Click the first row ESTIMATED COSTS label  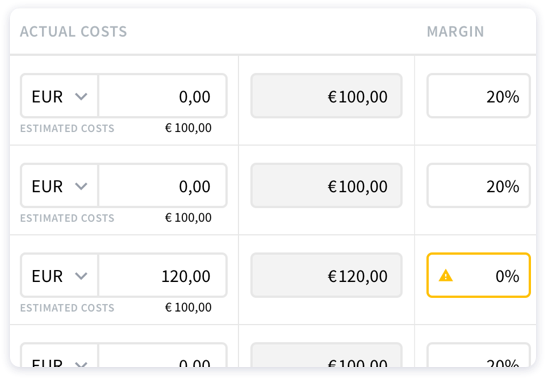pyautogui.click(x=67, y=129)
